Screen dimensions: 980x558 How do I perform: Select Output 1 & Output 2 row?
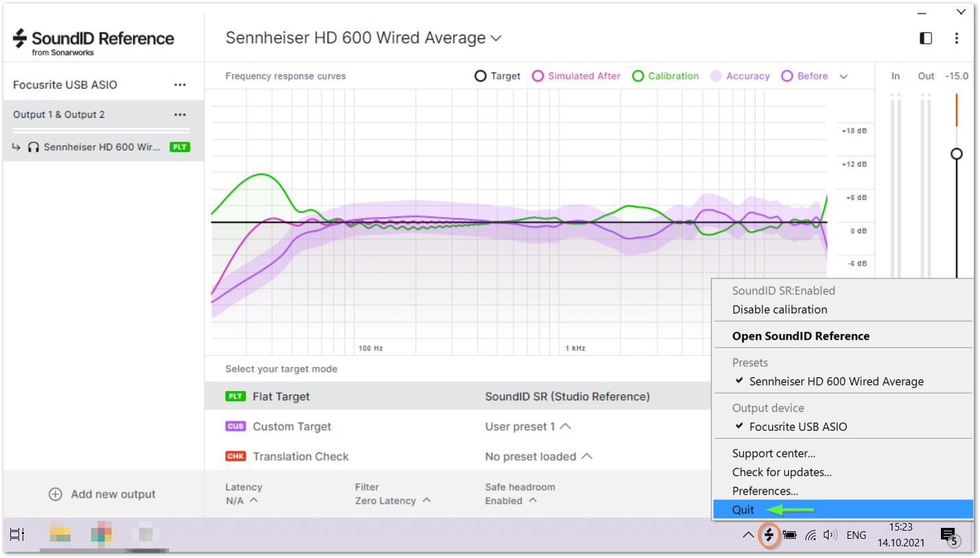103,115
